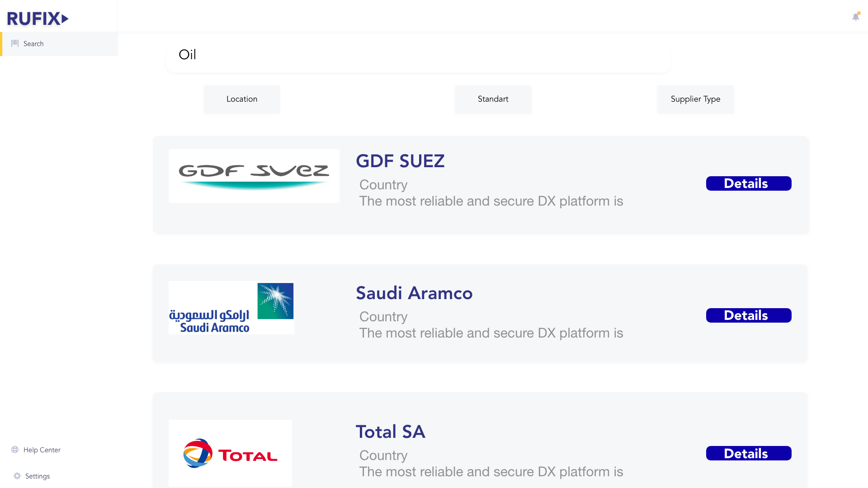The width and height of the screenshot is (868, 488).
Task: Click the Help Center globe icon
Action: (x=15, y=450)
